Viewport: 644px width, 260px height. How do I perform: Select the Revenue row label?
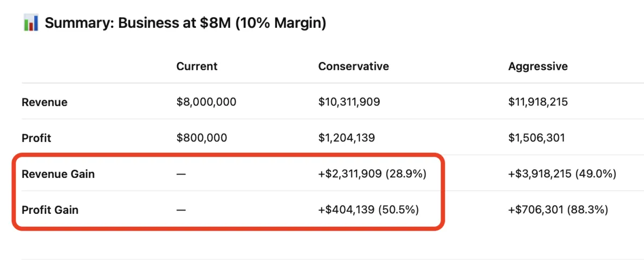[45, 102]
